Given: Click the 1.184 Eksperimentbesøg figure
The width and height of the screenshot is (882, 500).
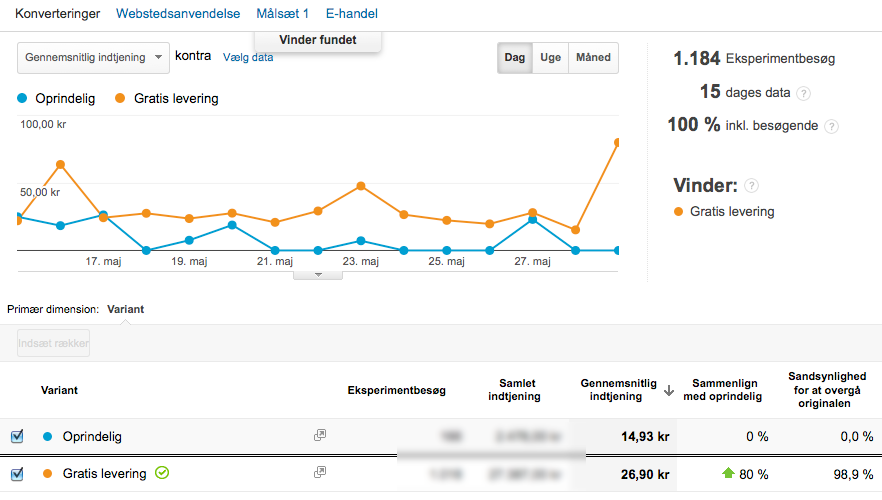Looking at the screenshot, I should point(754,58).
